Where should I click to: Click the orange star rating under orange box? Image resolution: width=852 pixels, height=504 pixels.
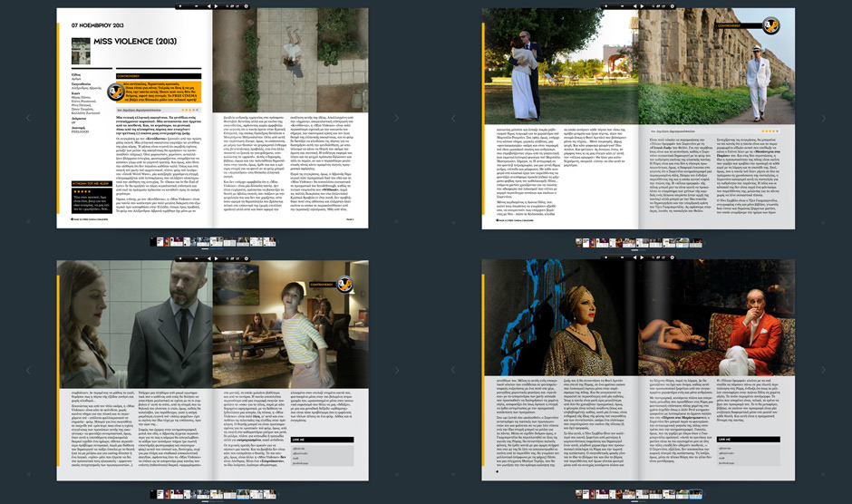(x=190, y=110)
